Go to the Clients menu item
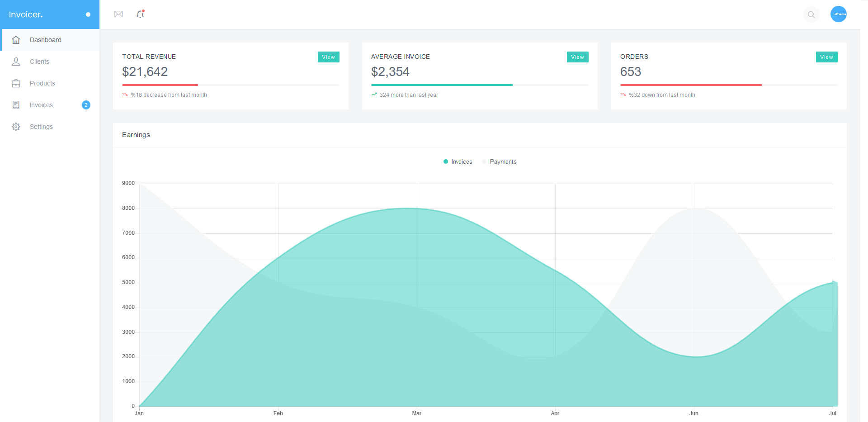The height and width of the screenshot is (422, 868). click(x=39, y=62)
